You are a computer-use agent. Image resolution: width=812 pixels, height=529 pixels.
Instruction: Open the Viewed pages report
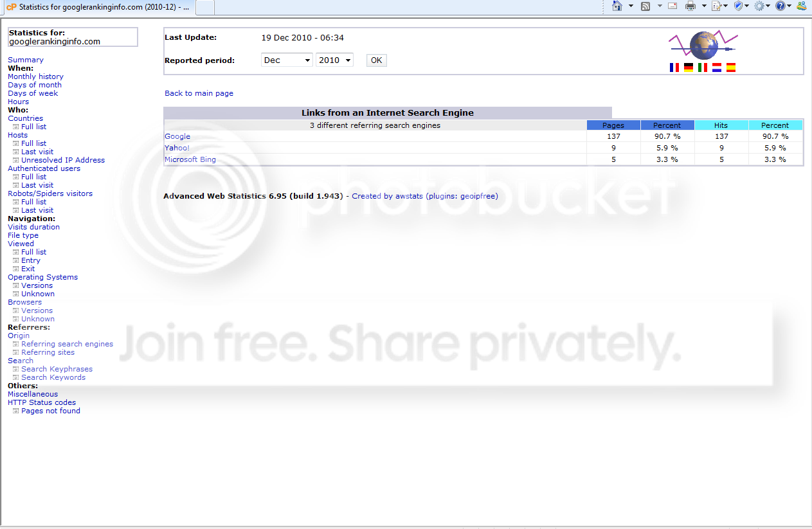click(x=21, y=244)
